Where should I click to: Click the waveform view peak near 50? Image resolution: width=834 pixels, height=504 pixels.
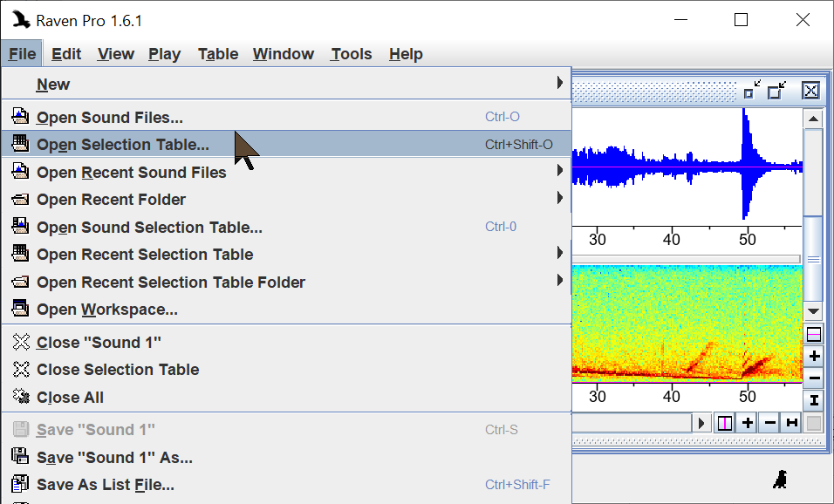click(746, 165)
